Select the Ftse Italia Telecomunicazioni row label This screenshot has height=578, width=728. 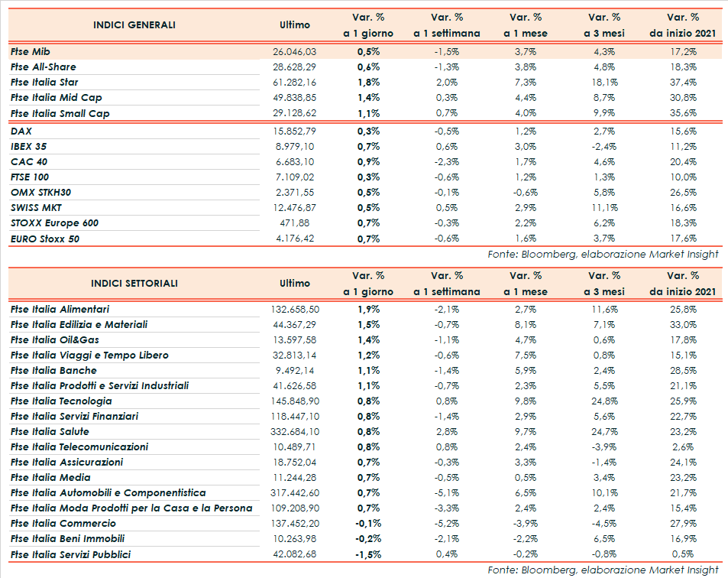[x=79, y=447]
